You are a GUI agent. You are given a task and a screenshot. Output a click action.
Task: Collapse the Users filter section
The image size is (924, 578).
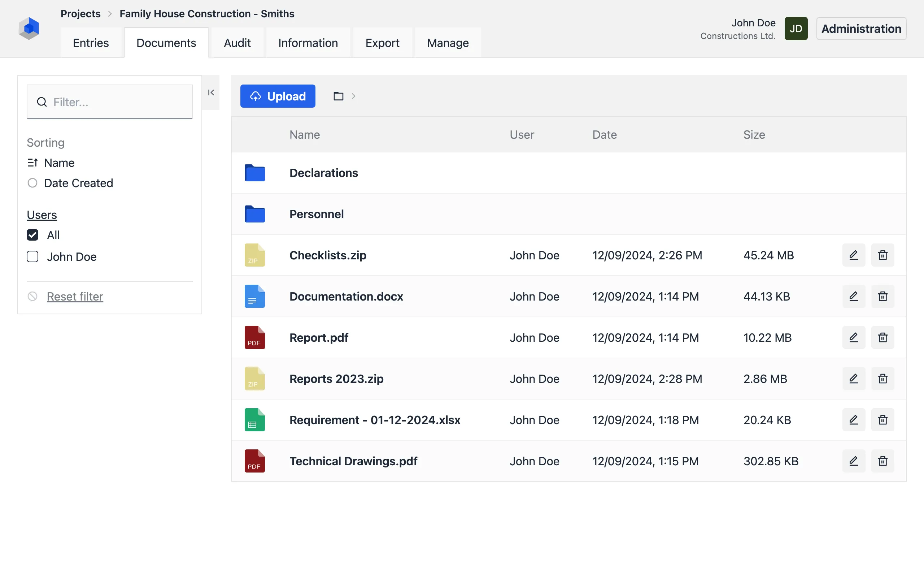(42, 215)
